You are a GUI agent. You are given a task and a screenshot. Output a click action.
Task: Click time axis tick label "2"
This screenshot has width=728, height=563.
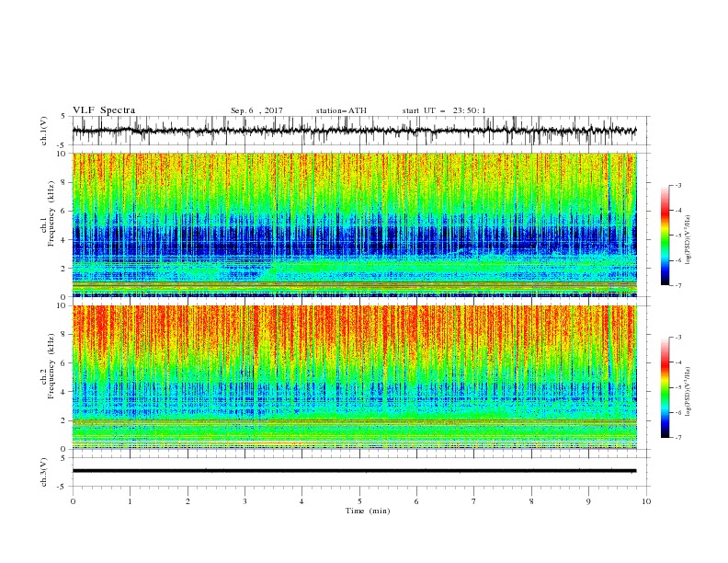[188, 501]
